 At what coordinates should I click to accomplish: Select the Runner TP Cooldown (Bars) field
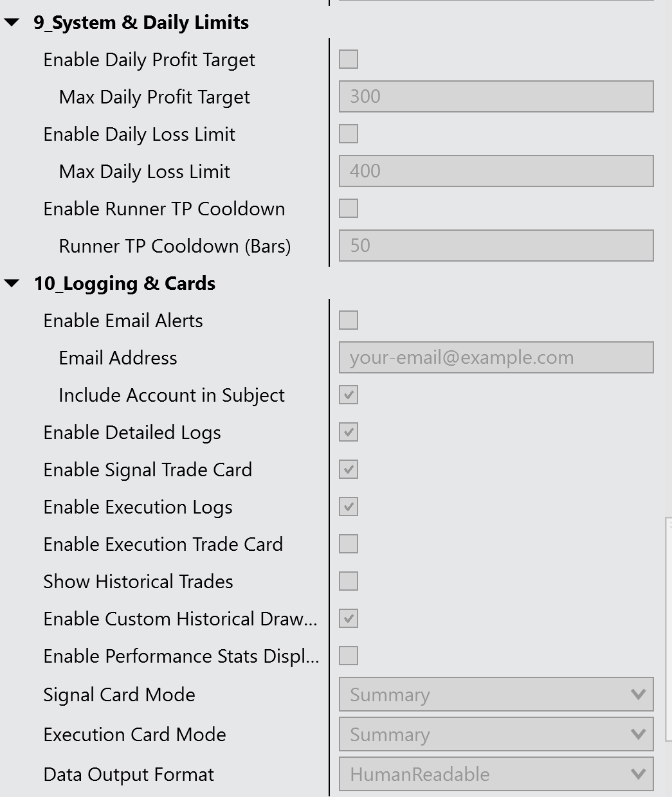[496, 246]
